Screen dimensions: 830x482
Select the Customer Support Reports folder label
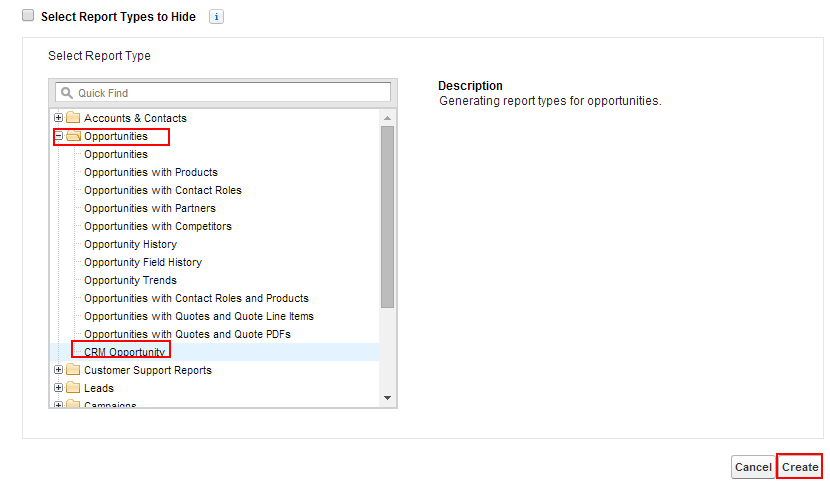(148, 370)
